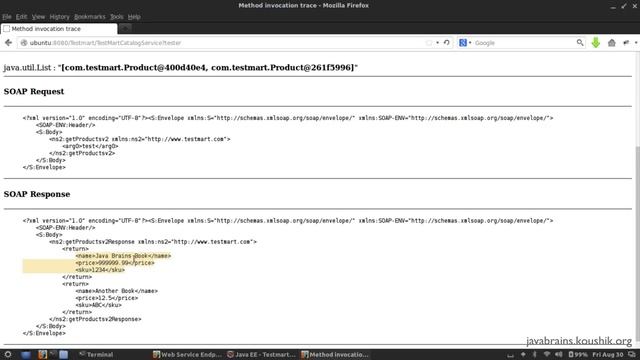The height and width of the screenshot is (360, 640).
Task: Open downloads with the green arrow icon
Action: click(x=596, y=42)
